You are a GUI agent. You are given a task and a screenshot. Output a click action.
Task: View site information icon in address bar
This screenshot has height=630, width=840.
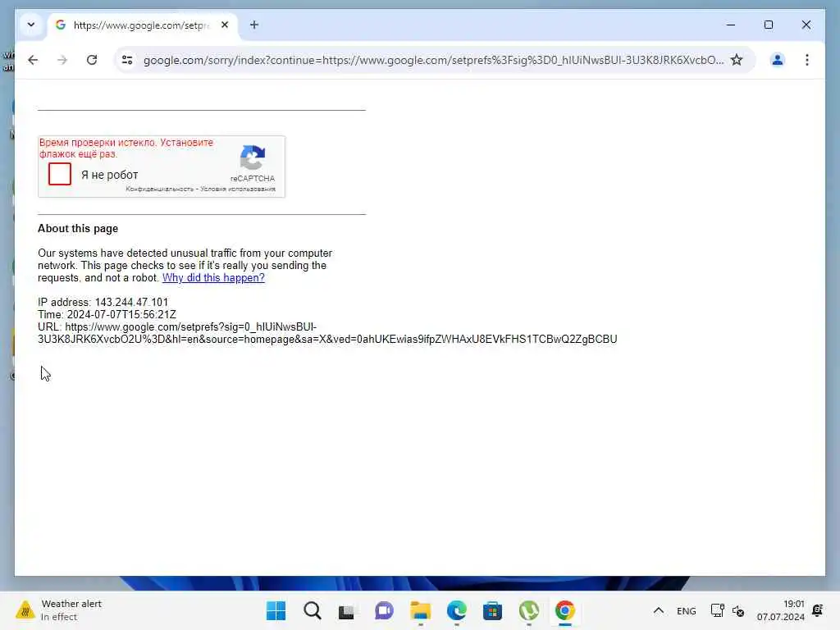pos(127,60)
